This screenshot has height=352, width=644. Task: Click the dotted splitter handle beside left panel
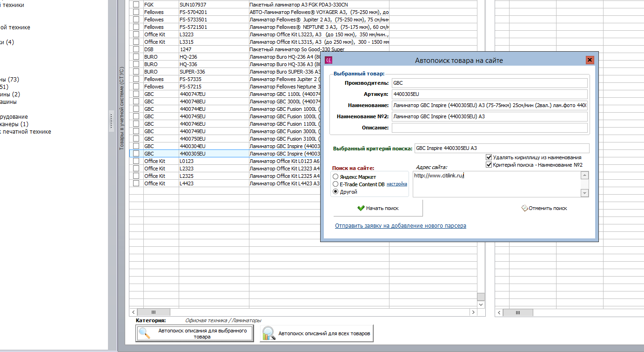click(112, 120)
